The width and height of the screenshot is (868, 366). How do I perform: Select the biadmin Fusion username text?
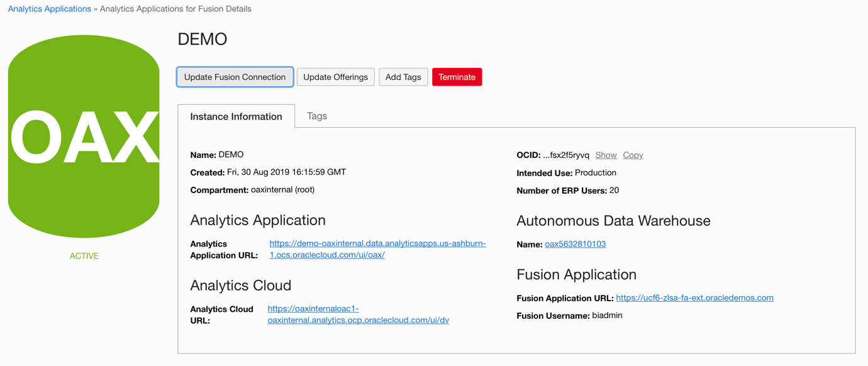point(607,315)
